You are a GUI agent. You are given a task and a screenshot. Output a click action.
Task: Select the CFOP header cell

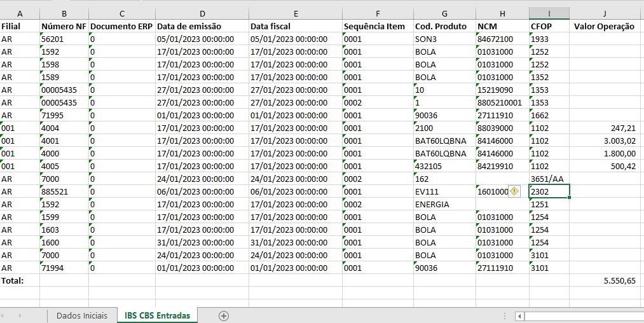click(x=549, y=26)
